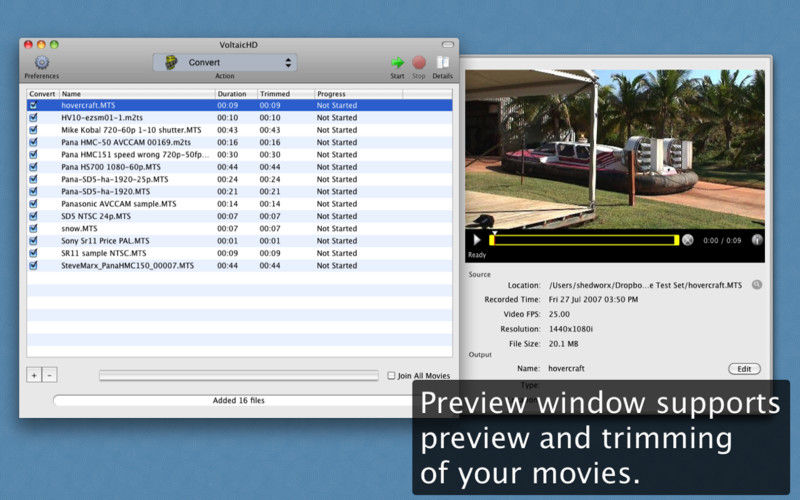This screenshot has height=500, width=800.
Task: Click the overall conversion progress bar
Action: click(239, 376)
